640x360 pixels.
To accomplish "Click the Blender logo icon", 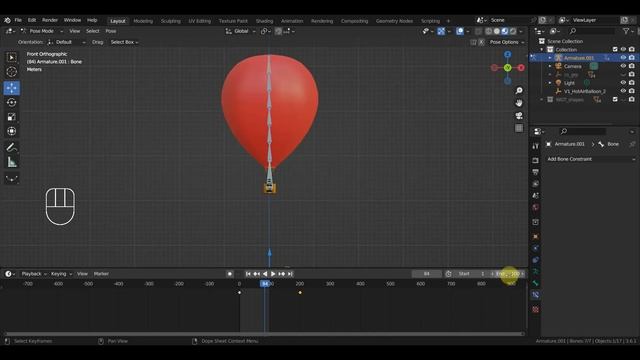I will pyautogui.click(x=7, y=20).
